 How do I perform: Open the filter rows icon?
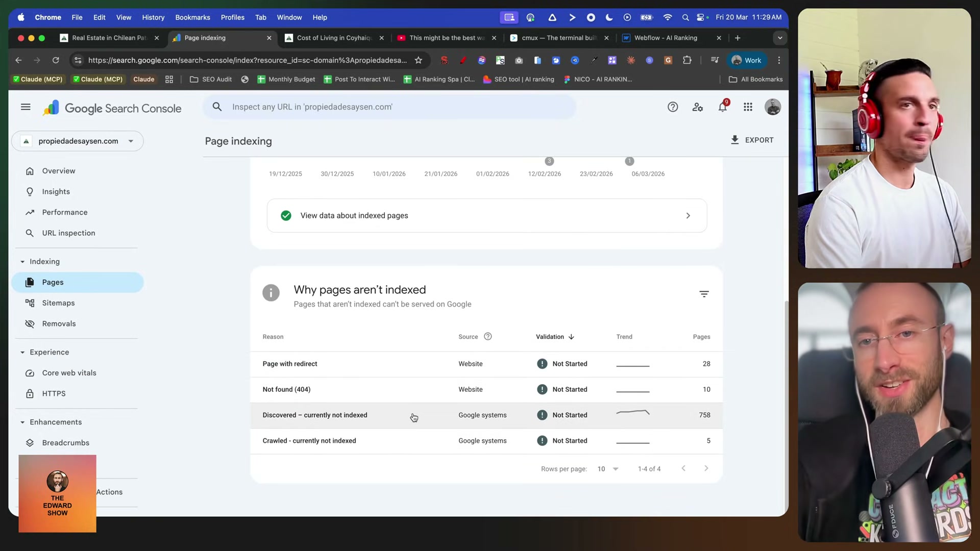tap(704, 294)
